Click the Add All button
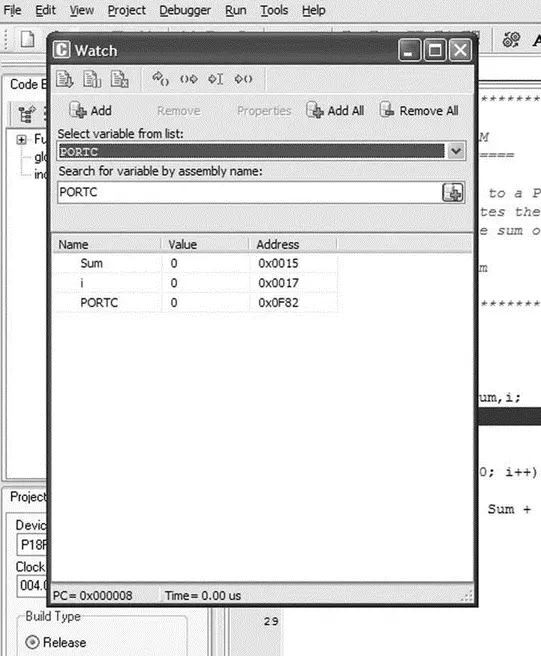The image size is (541, 656). [335, 110]
